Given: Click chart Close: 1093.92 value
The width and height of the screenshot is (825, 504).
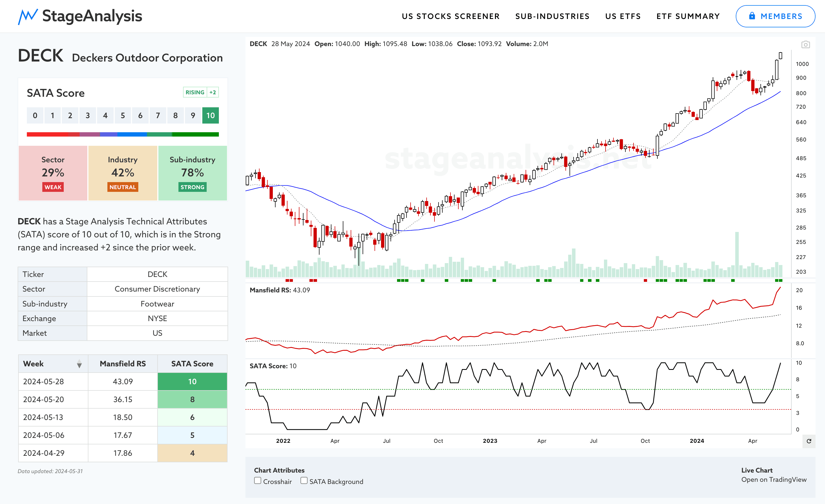Looking at the screenshot, I should coord(479,44).
